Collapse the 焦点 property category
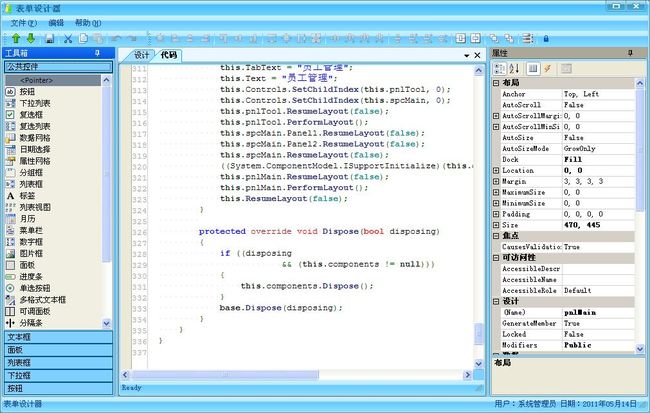The width and height of the screenshot is (650, 413). point(496,236)
